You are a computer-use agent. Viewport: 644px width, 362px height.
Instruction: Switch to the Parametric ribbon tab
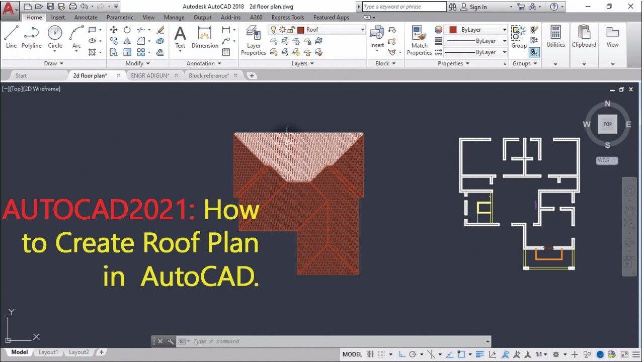pyautogui.click(x=120, y=17)
